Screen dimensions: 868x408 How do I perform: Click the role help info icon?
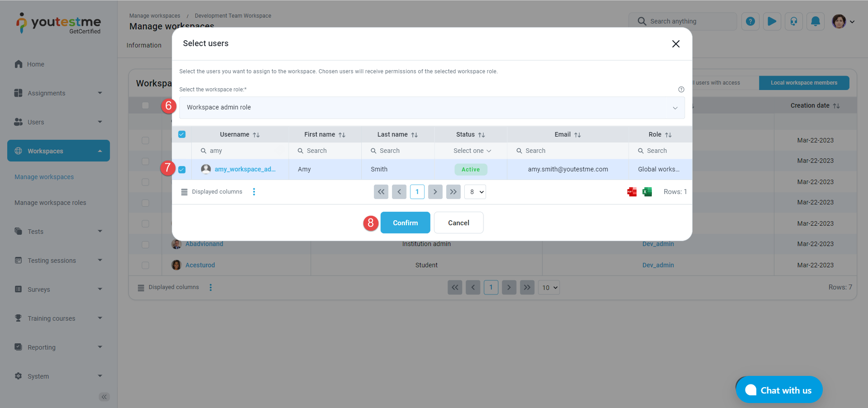[x=681, y=90]
